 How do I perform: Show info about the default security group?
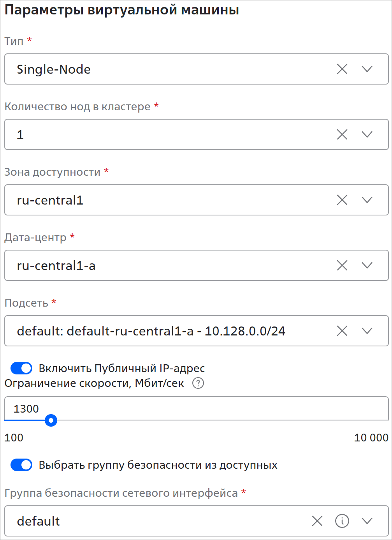click(x=342, y=521)
